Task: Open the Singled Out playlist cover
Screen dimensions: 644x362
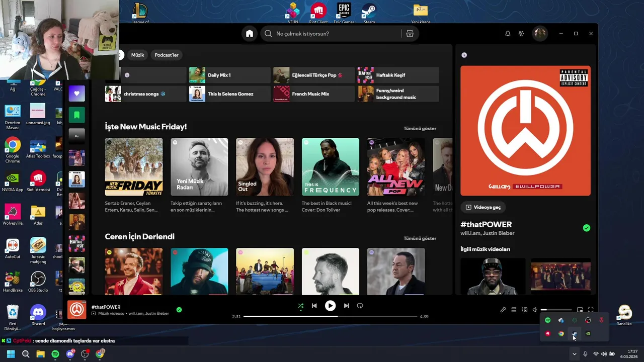Action: click(x=265, y=167)
